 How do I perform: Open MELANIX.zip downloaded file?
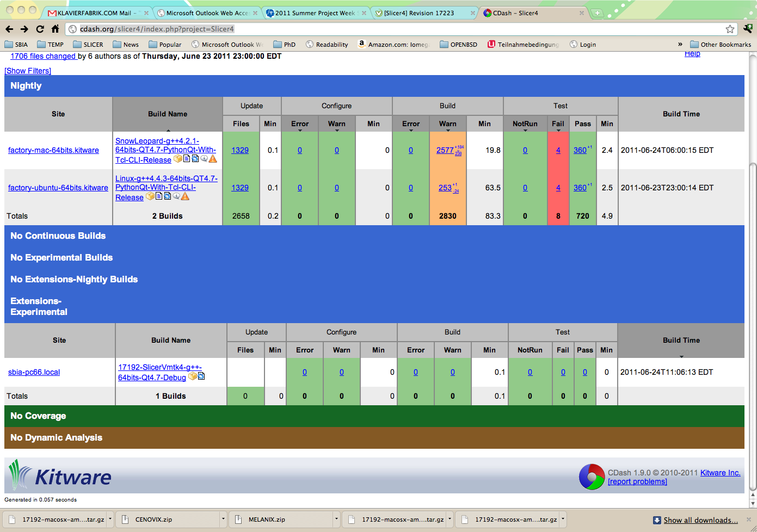click(x=281, y=519)
